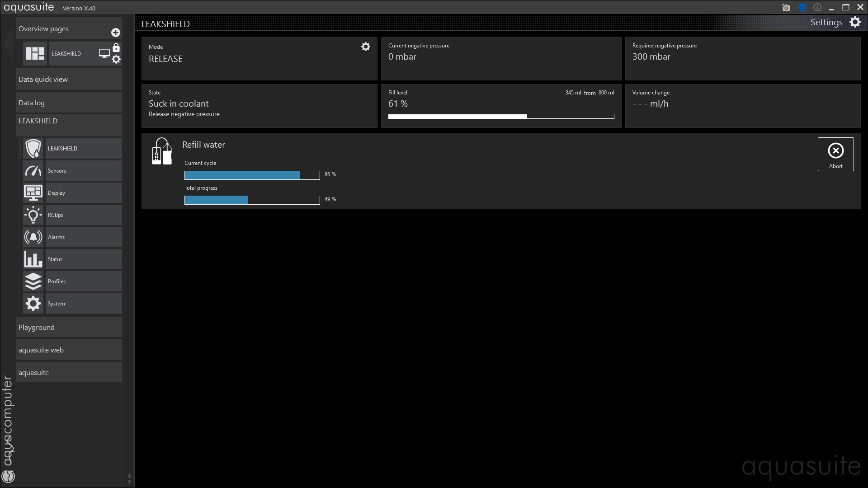Open the Profiles layers icon
This screenshot has height=488, width=868.
(x=33, y=282)
